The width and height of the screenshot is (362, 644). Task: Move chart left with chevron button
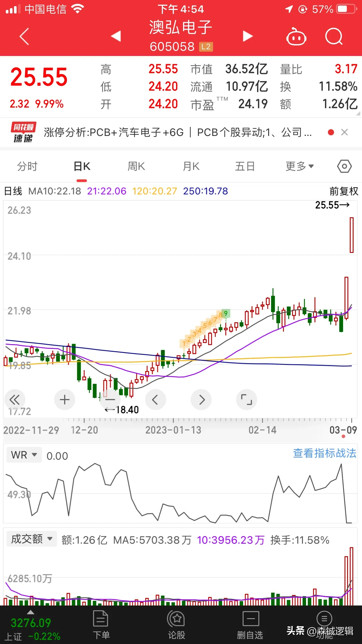tap(155, 400)
